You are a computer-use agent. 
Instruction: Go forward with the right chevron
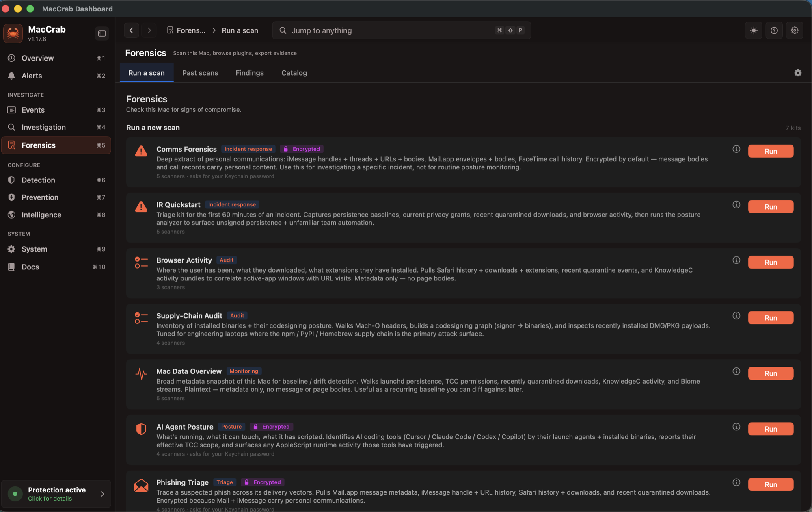[149, 30]
